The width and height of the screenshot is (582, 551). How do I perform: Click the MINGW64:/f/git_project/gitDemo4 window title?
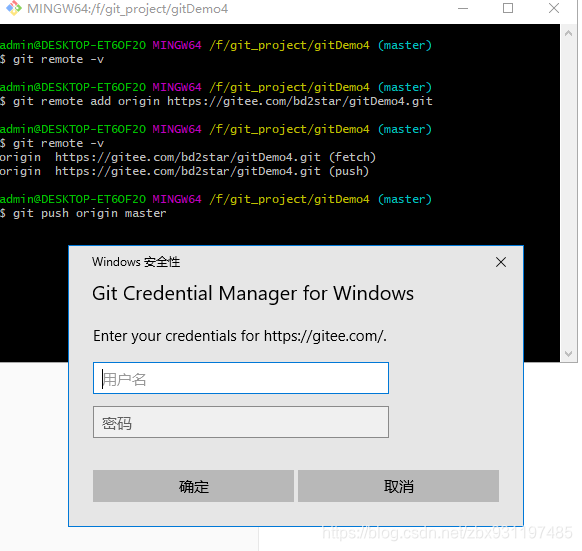coord(127,9)
